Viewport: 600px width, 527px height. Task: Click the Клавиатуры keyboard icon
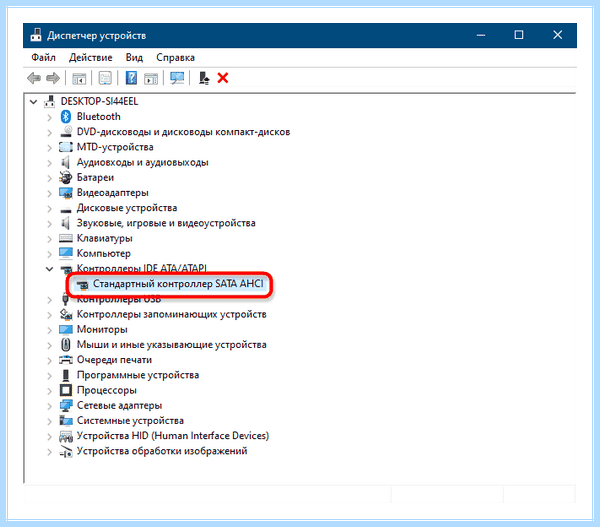tap(66, 238)
